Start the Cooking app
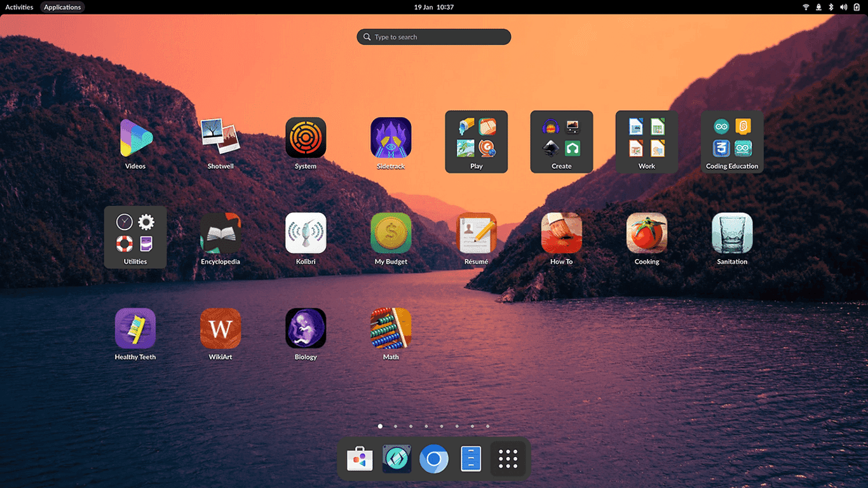This screenshot has height=488, width=868. pos(646,234)
